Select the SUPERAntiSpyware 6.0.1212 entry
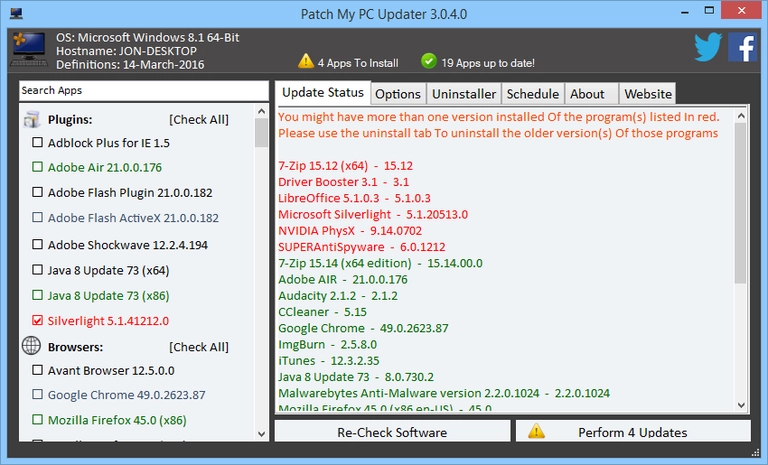768x465 pixels. click(361, 246)
